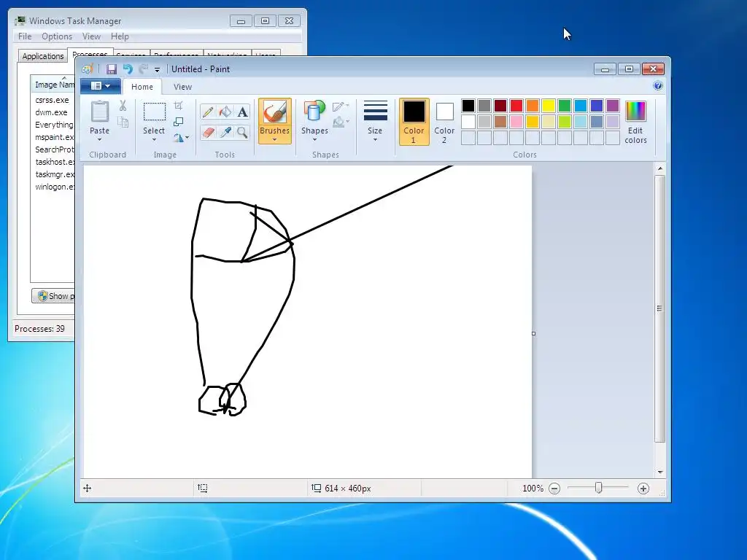Click the zoom out minus button
Screen dimensions: 747x560
coord(554,489)
